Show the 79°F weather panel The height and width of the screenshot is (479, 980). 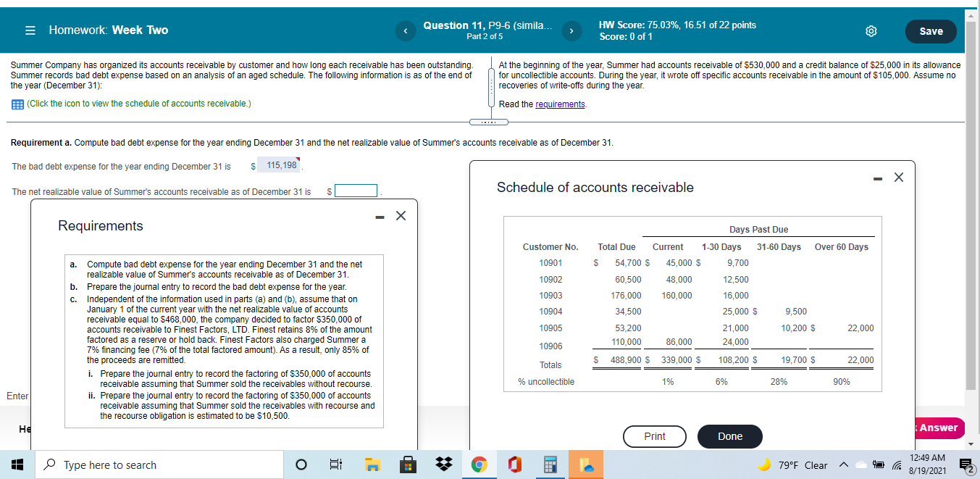[x=803, y=465]
